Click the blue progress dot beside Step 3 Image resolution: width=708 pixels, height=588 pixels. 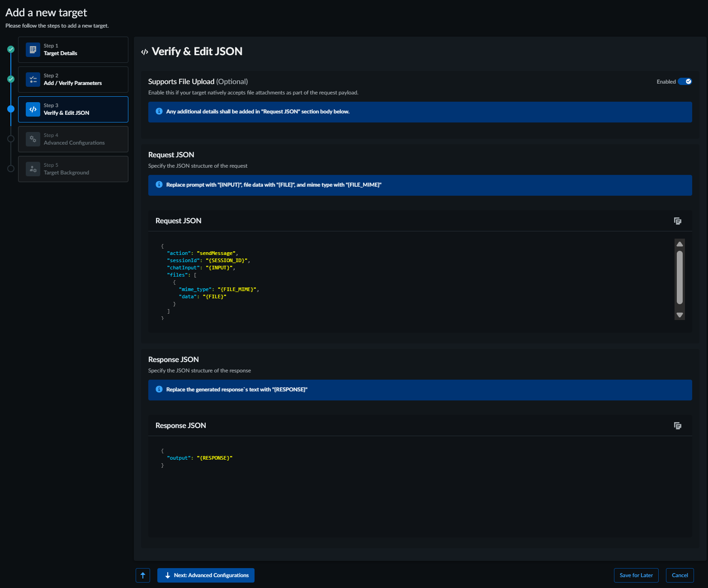(x=11, y=109)
